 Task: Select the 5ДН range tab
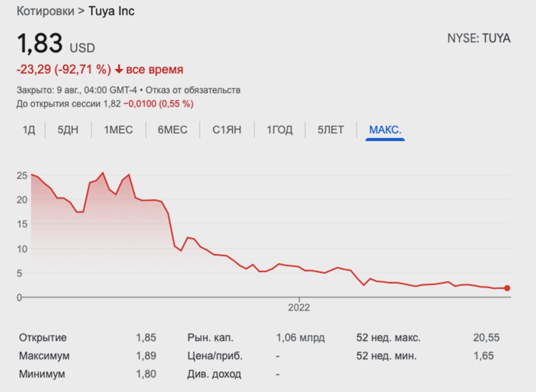(x=68, y=130)
